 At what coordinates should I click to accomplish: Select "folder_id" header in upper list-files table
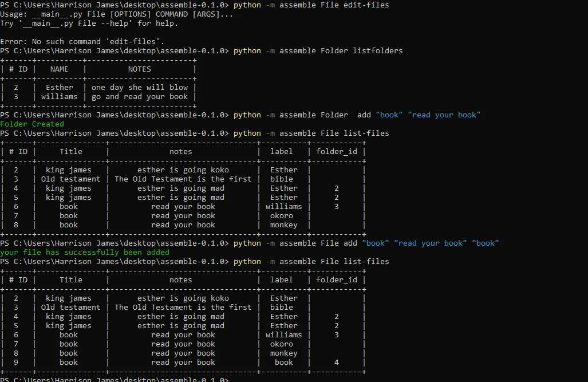[337, 152]
